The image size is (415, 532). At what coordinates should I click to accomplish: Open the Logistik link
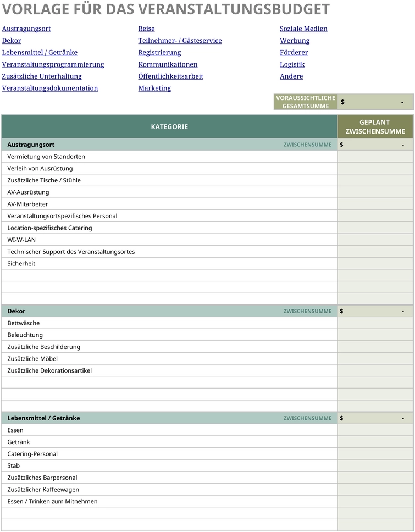point(292,64)
